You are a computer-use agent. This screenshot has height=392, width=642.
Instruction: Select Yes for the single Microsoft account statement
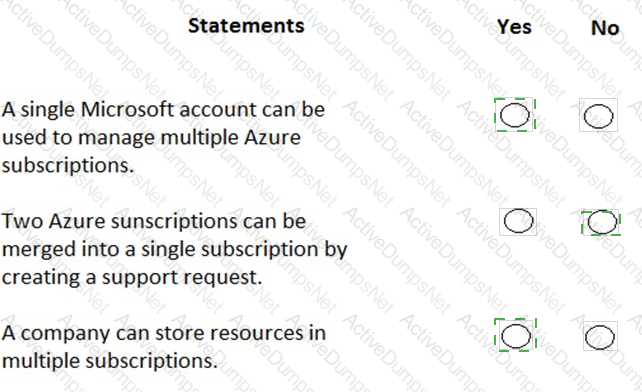tap(515, 115)
